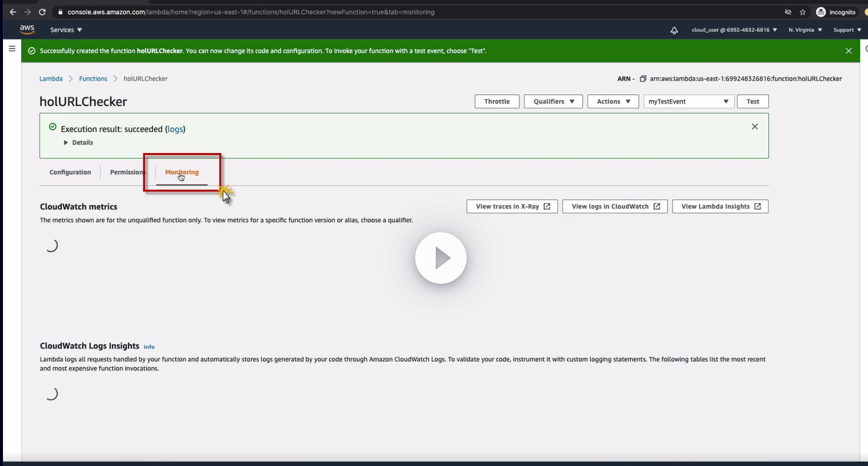
Task: Switch to the Configuration tab
Action: click(70, 172)
